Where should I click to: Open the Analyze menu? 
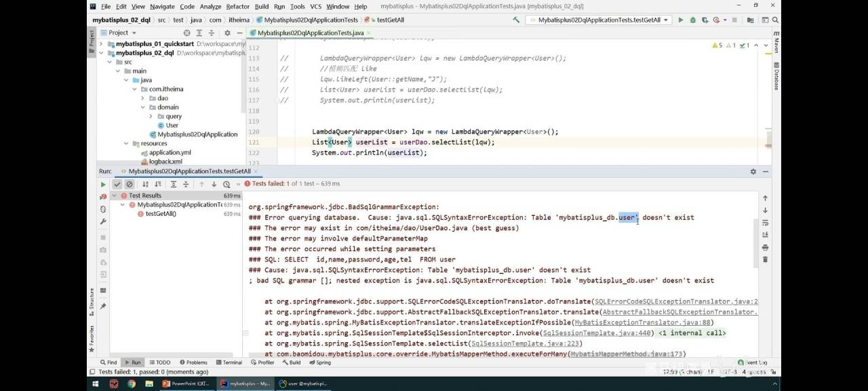click(x=210, y=6)
